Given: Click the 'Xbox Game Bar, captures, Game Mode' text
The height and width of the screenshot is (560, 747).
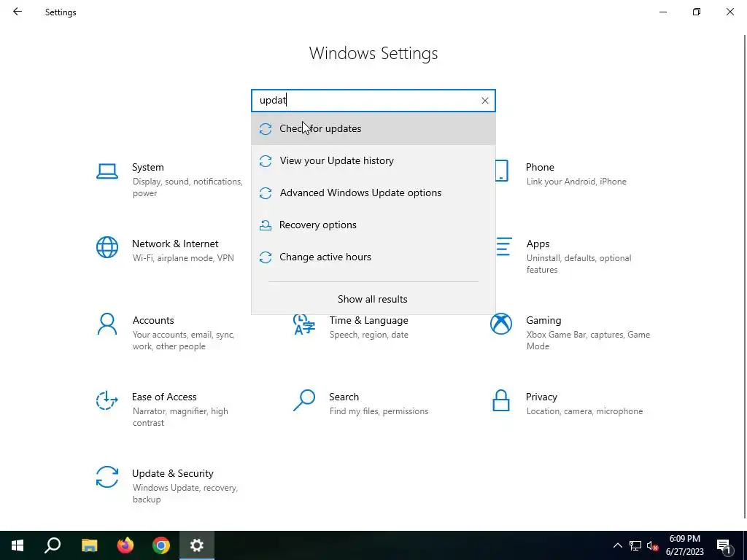Looking at the screenshot, I should click(x=588, y=340).
